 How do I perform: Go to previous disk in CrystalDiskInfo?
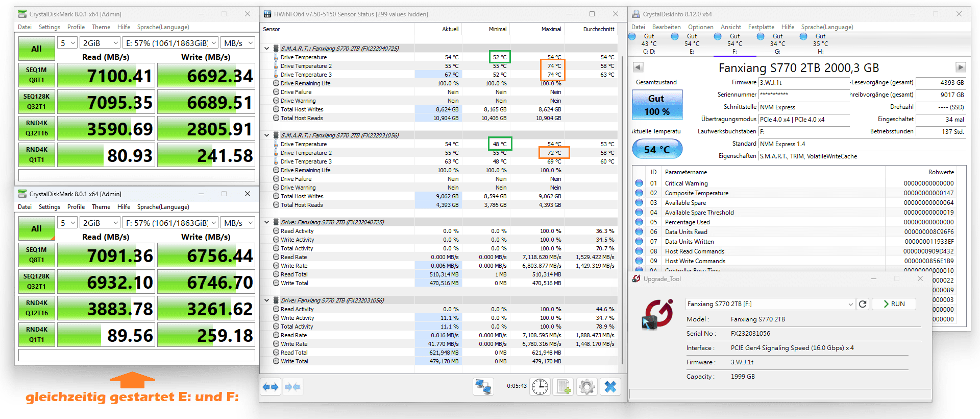coord(638,67)
